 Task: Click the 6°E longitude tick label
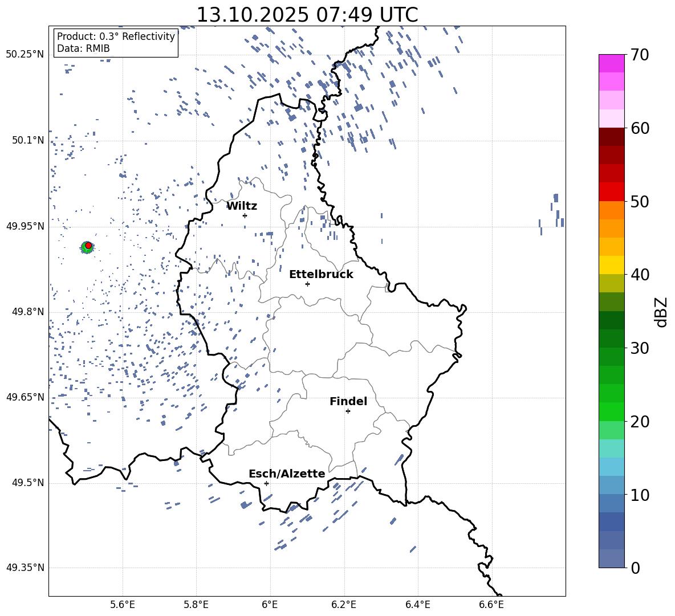(270, 604)
